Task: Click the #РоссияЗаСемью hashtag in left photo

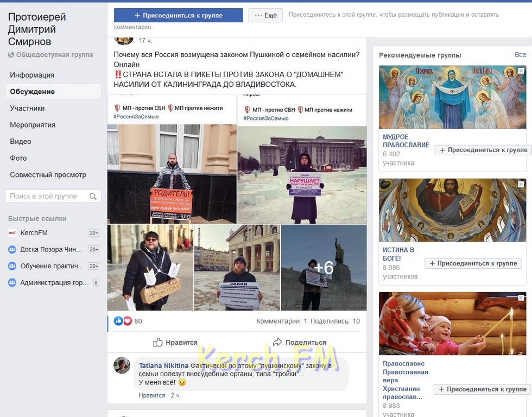Action: pos(136,116)
